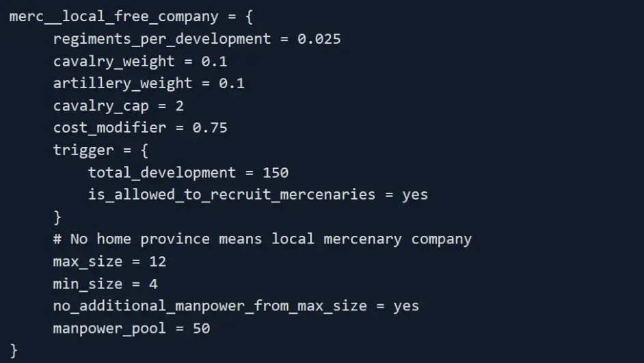Click the value 150
644x363 pixels.
[275, 172]
